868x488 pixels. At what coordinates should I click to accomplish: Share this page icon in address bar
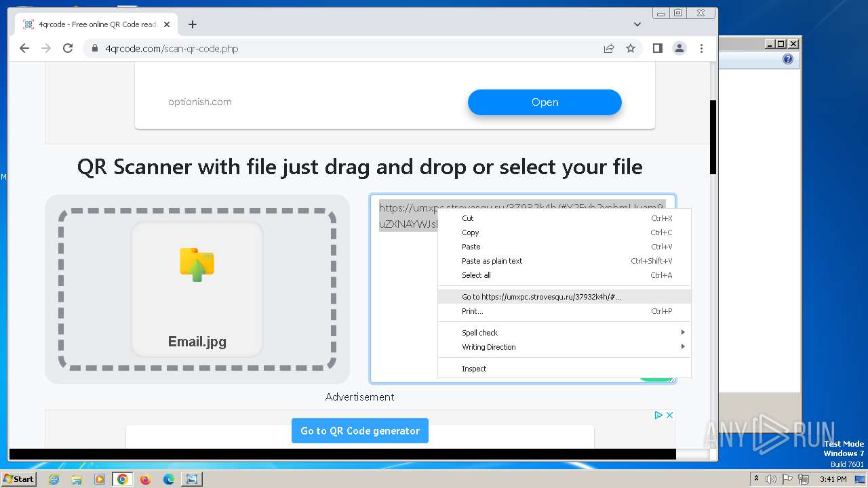point(609,48)
